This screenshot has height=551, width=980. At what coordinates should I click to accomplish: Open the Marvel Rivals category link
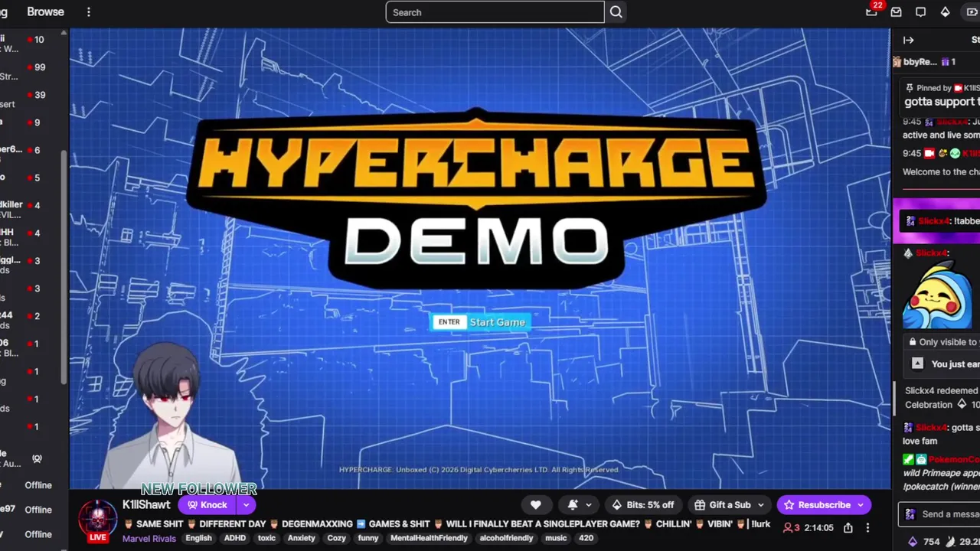point(149,538)
